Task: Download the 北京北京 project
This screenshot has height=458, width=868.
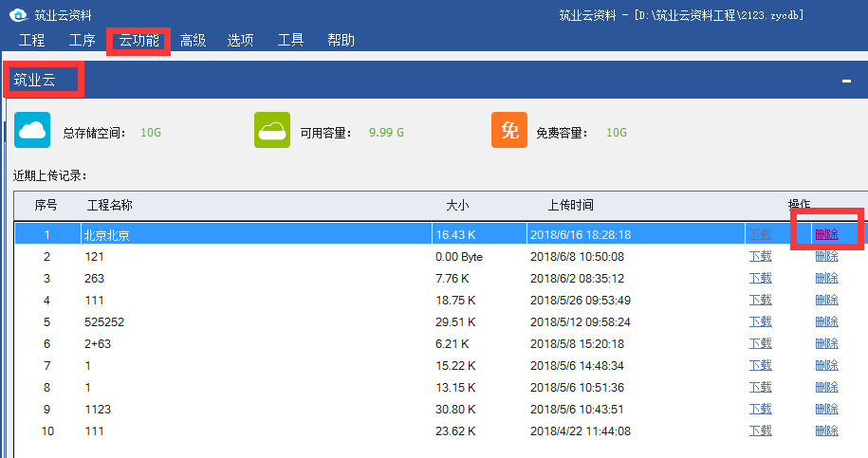Action: pos(760,234)
